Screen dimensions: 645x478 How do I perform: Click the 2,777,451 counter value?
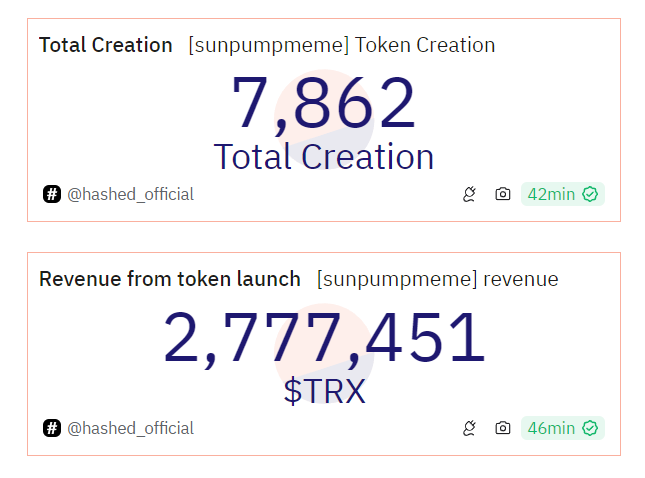(323, 339)
